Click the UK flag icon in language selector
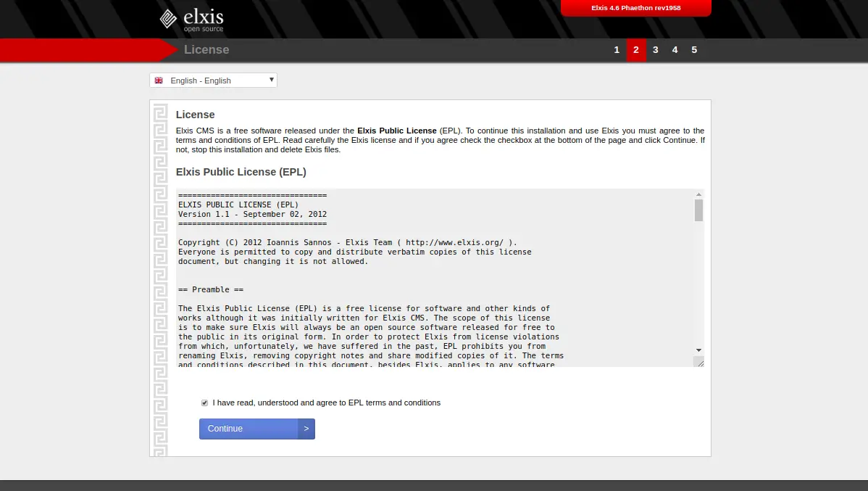This screenshot has width=868, height=491. pyautogui.click(x=159, y=81)
